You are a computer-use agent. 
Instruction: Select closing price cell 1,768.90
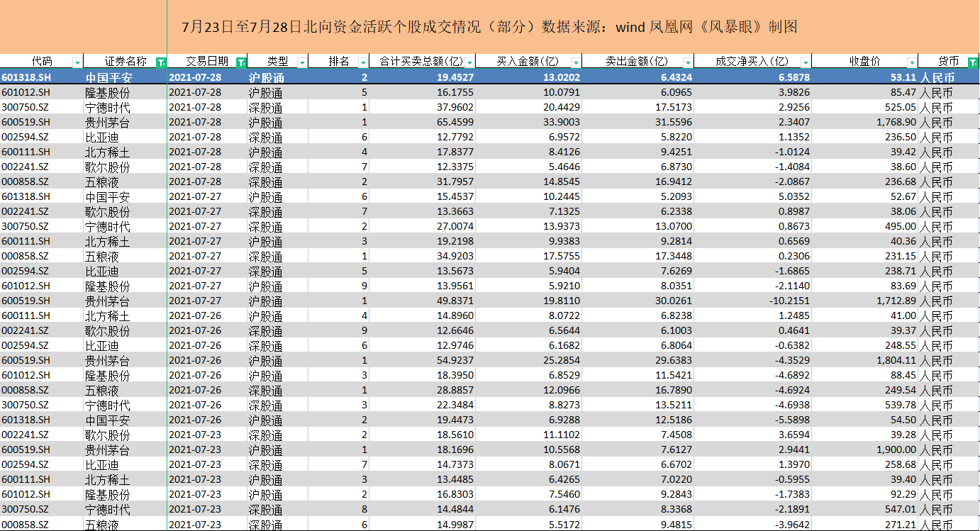pyautogui.click(x=864, y=122)
